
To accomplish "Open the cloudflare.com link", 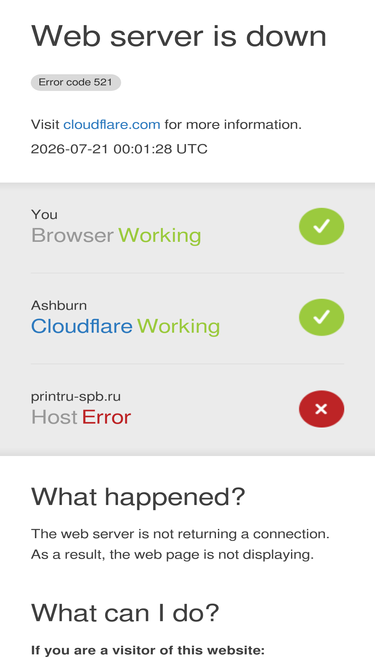I will point(112,125).
